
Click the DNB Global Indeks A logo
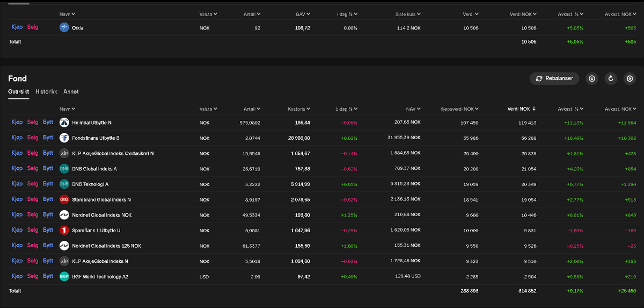click(x=64, y=169)
